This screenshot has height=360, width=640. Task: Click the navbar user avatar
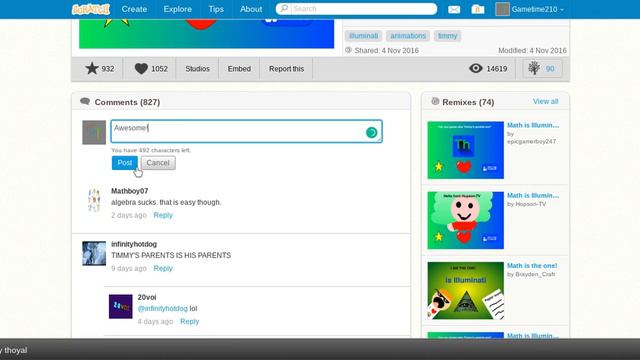pos(502,9)
